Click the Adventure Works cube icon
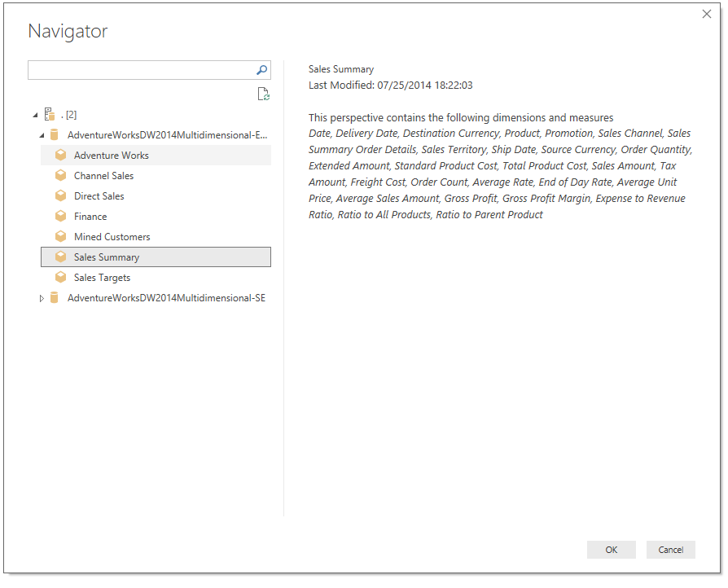 point(60,155)
